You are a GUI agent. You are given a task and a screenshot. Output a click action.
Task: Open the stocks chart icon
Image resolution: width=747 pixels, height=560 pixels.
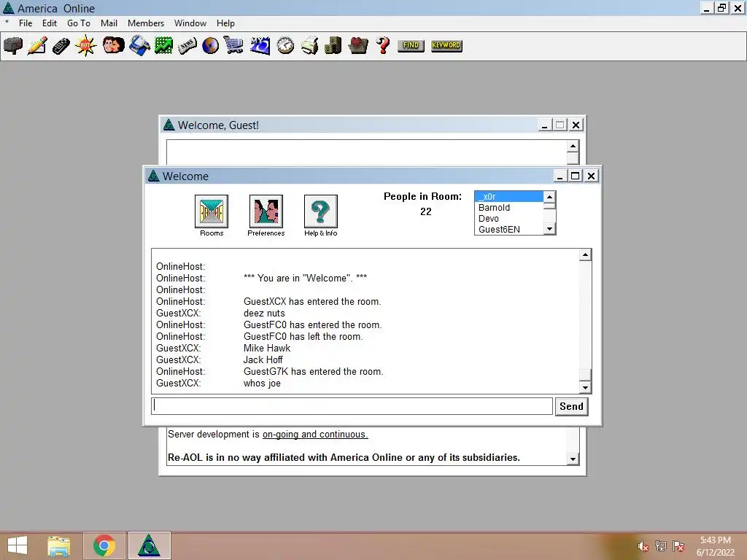[x=163, y=46]
